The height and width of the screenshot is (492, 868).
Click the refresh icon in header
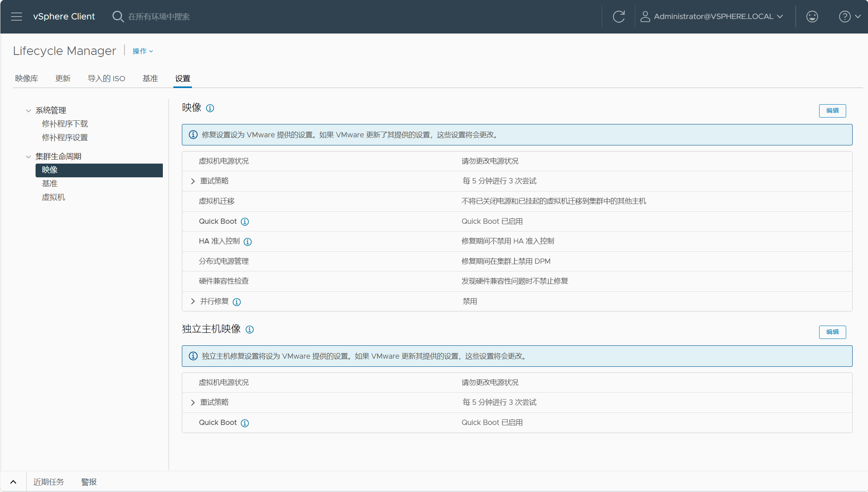pyautogui.click(x=619, y=17)
